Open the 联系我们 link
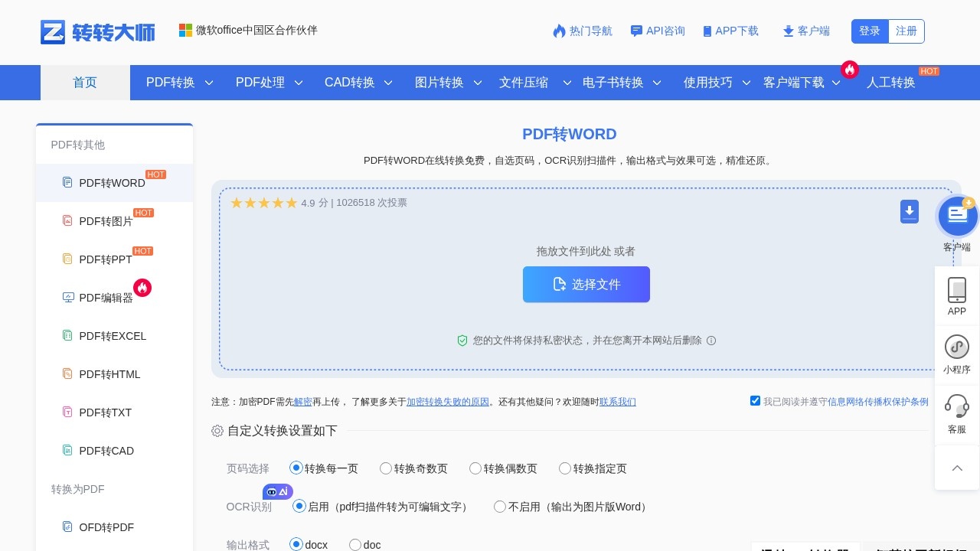980x551 pixels. (618, 402)
